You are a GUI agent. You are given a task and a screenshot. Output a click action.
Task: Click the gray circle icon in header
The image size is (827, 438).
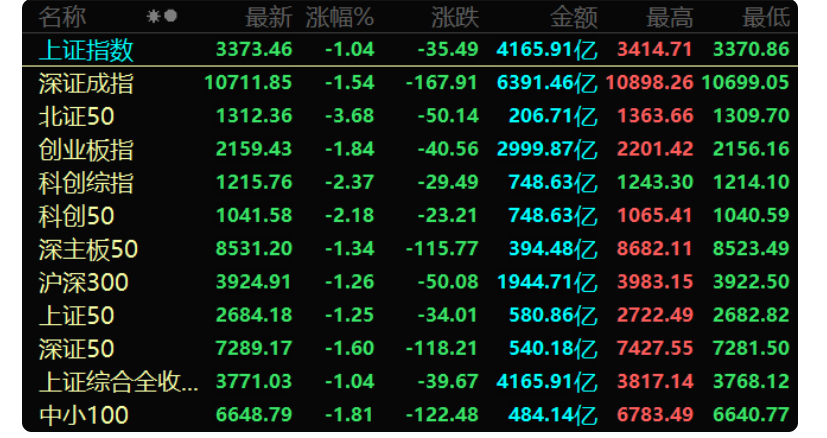[170, 16]
